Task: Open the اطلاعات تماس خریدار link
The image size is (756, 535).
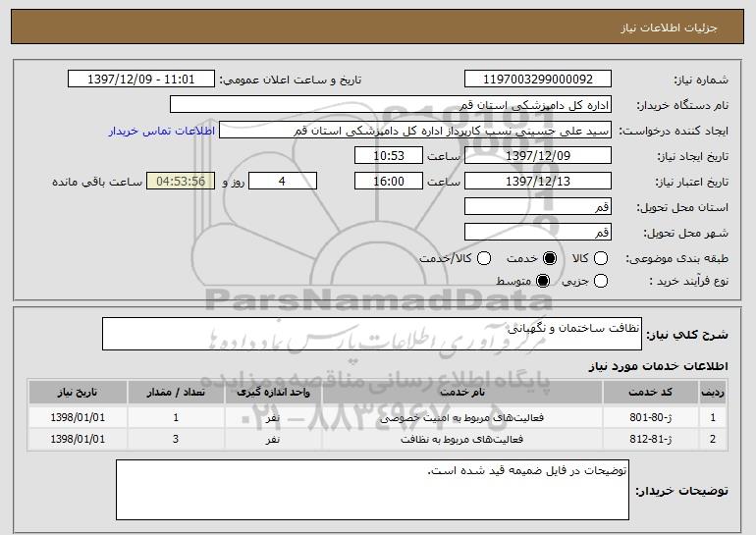Action: coord(162,131)
